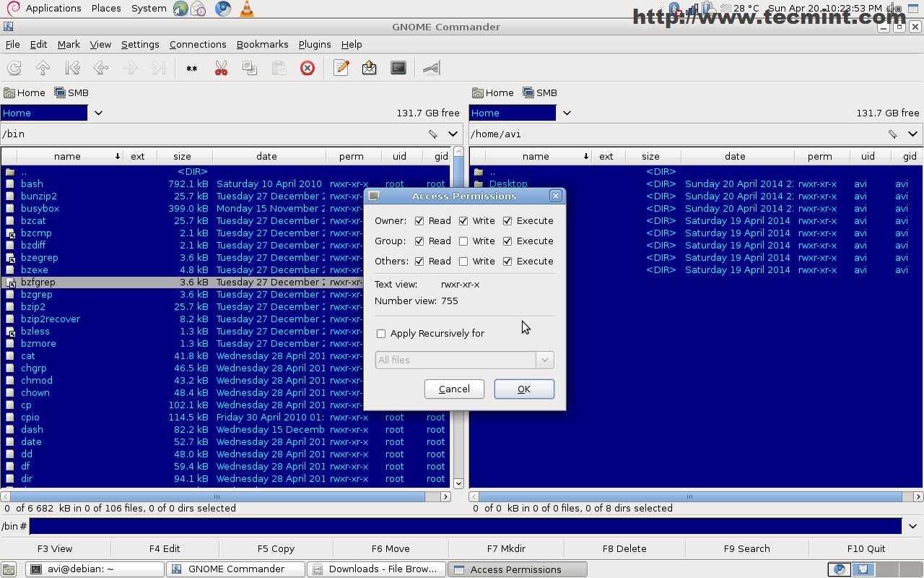The height and width of the screenshot is (578, 924).
Task: Cancel the Access Permissions dialog
Action: click(x=454, y=389)
